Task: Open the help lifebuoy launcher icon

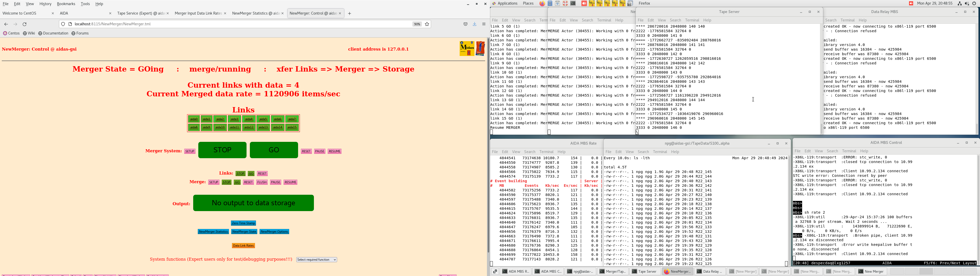Action: click(x=565, y=3)
